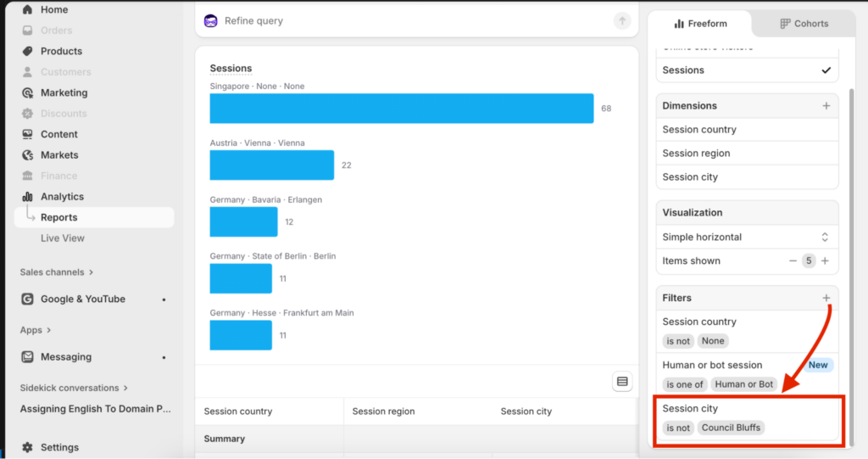Add a dimension with plus icon
Viewport: 868px width, 459px height.
pos(826,106)
